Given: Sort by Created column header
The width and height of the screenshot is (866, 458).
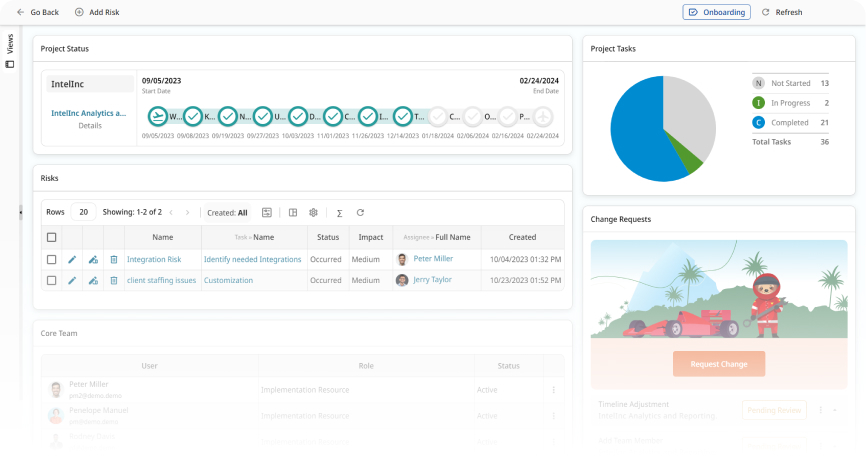Looking at the screenshot, I should pyautogui.click(x=522, y=237).
